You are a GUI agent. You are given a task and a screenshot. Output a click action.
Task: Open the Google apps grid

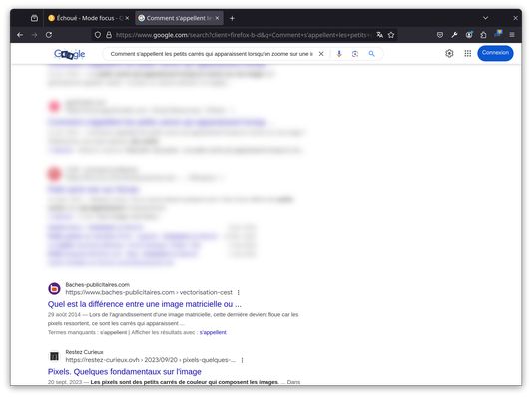point(468,53)
